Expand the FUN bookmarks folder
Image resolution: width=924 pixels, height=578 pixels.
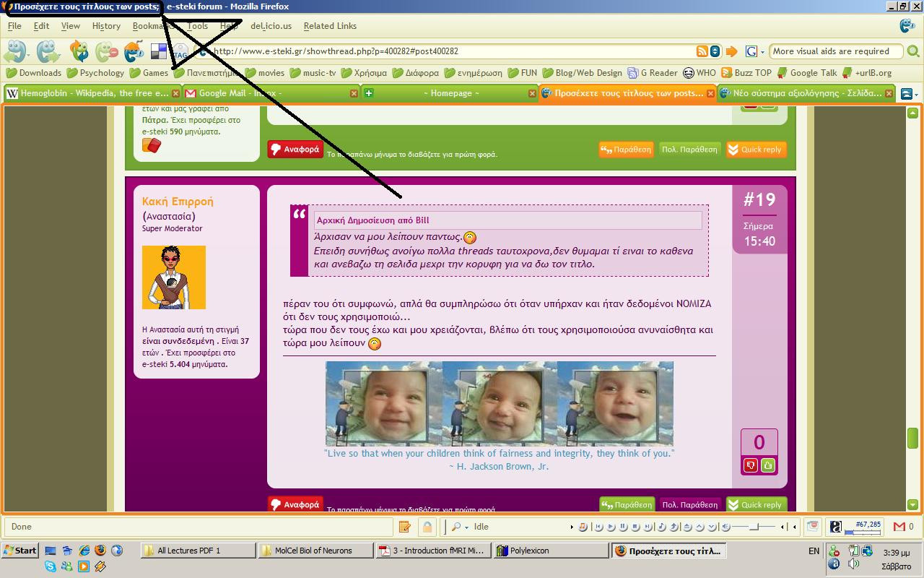pyautogui.click(x=522, y=73)
